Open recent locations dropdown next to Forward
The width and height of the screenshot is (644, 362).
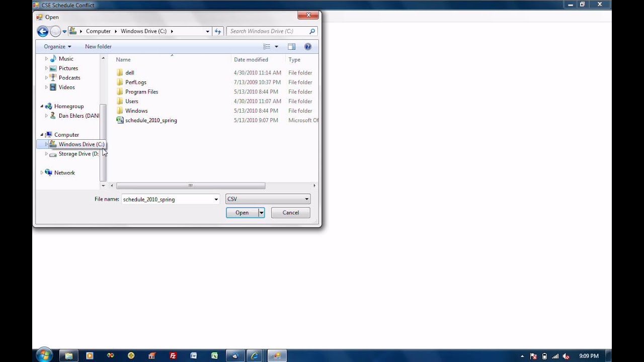pyautogui.click(x=64, y=32)
